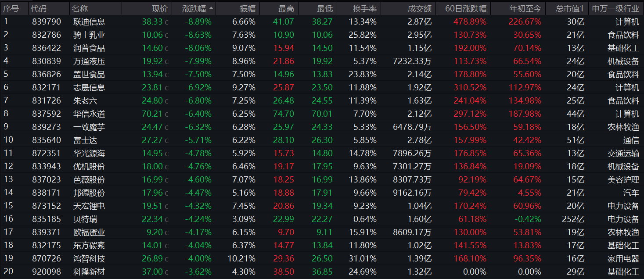Click the sort arrow beside 涨跌幅 header
Screen dimensions: 644x279
(x=212, y=8)
